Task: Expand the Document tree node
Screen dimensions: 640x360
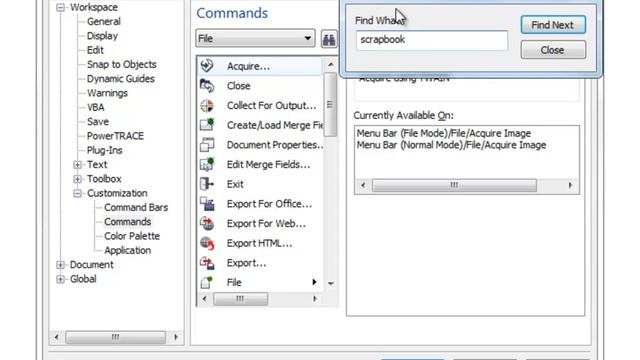Action: 60,265
